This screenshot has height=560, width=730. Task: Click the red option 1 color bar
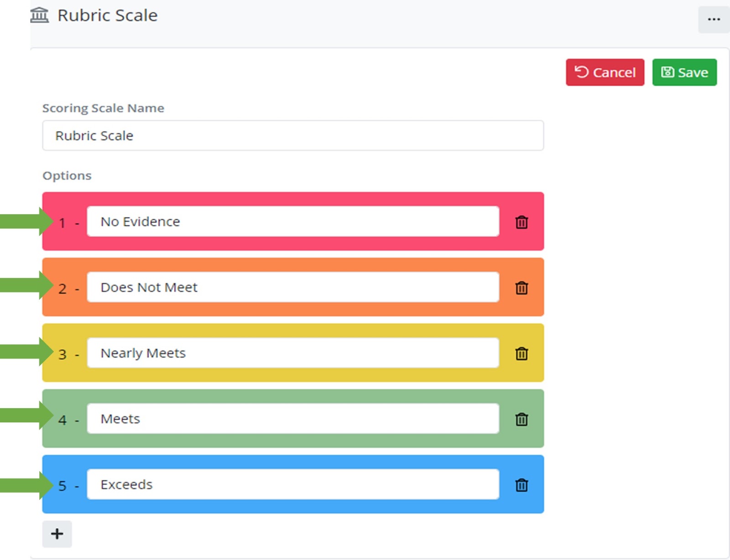[x=292, y=199]
